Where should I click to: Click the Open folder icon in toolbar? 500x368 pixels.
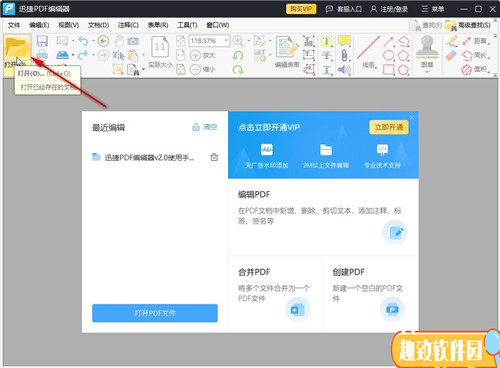click(17, 48)
